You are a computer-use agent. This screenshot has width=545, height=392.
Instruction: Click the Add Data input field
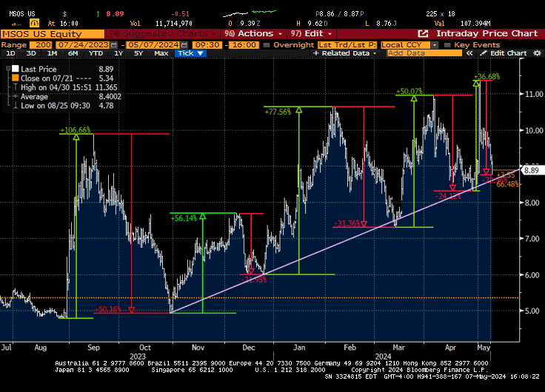click(x=424, y=53)
